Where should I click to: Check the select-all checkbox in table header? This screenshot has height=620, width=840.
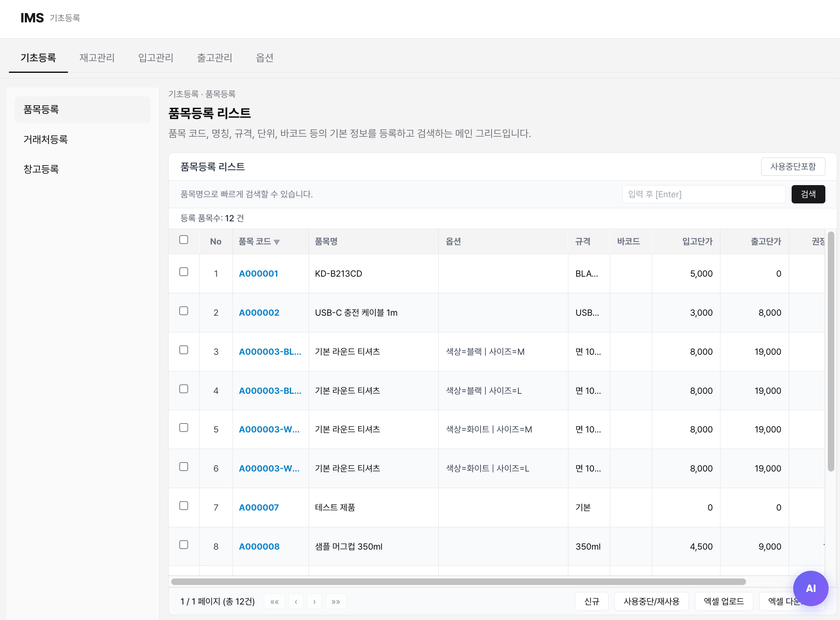[184, 240]
